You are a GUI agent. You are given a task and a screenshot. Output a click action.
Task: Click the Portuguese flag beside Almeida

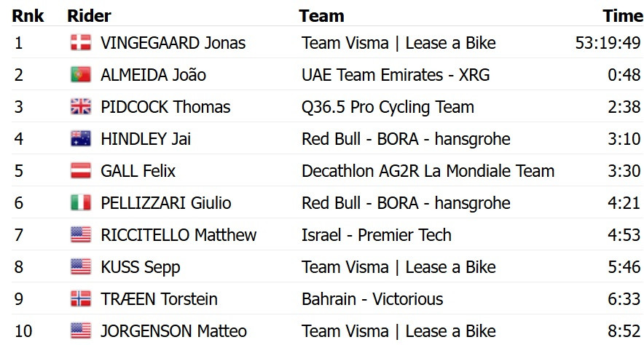pyautogui.click(x=80, y=75)
